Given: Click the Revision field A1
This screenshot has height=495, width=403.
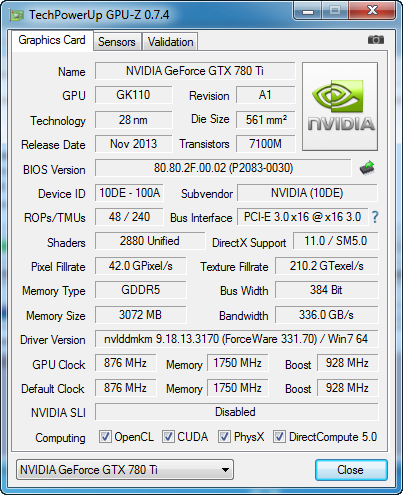Looking at the screenshot, I should pyautogui.click(x=265, y=95).
